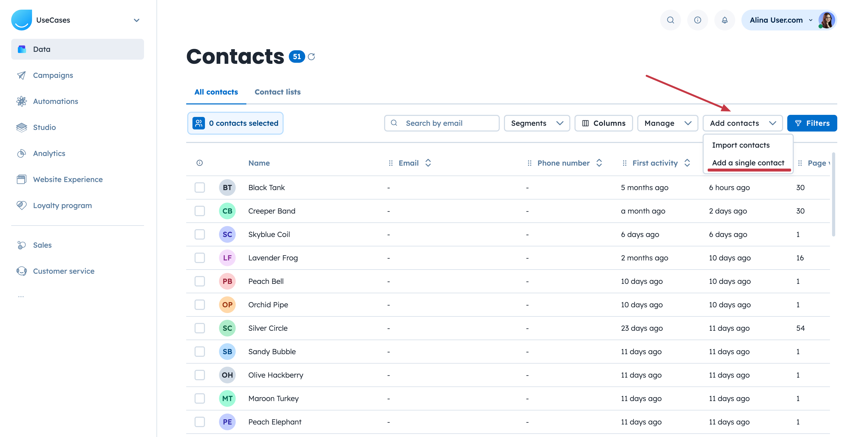The width and height of the screenshot is (868, 437).
Task: Check the Olive Hackberry row checkbox
Action: (x=199, y=375)
